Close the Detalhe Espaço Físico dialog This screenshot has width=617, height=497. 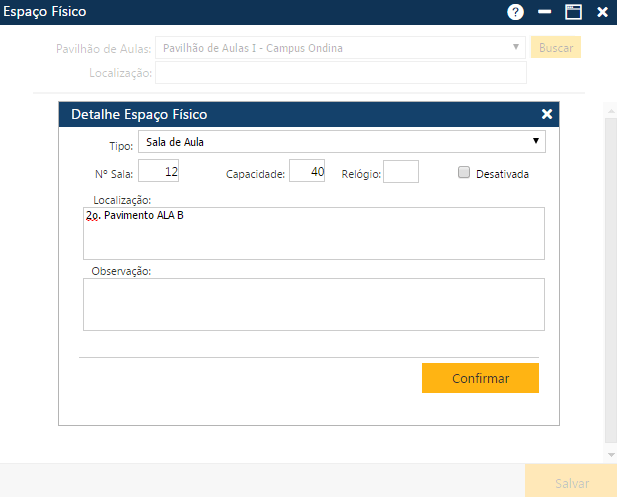pyautogui.click(x=547, y=114)
